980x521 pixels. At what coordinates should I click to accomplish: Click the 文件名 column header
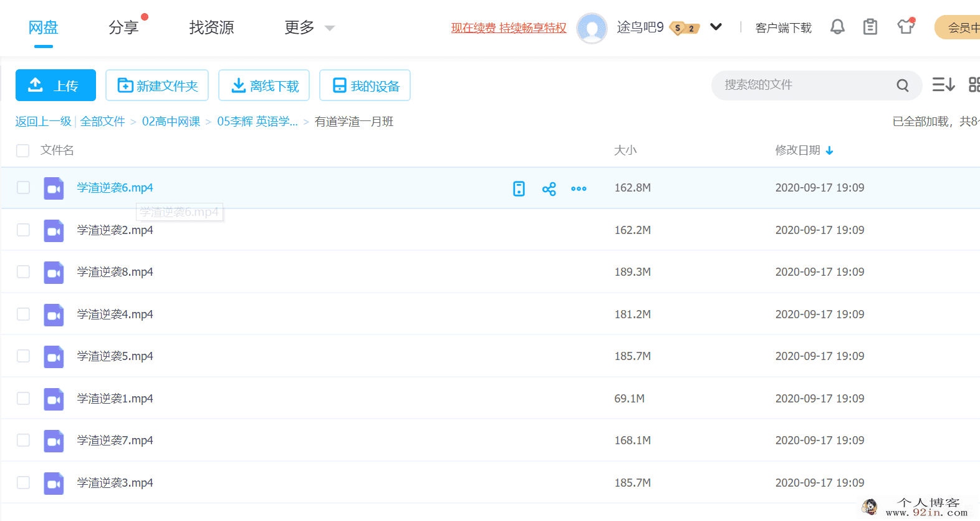click(x=57, y=150)
